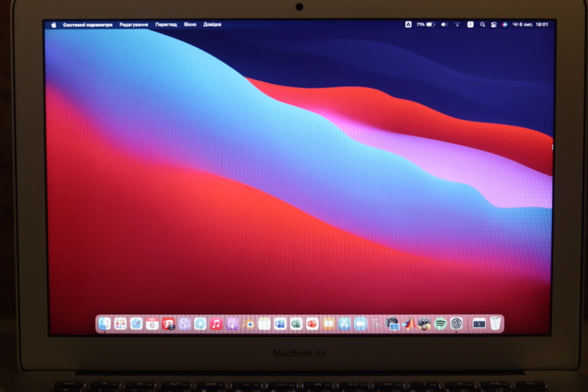The width and height of the screenshot is (588, 392).
Task: Open the Wi-Fi status menu
Action: click(457, 25)
